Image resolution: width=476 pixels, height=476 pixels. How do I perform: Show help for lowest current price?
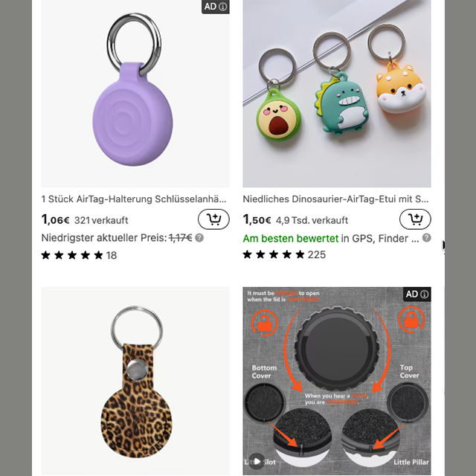click(x=199, y=238)
